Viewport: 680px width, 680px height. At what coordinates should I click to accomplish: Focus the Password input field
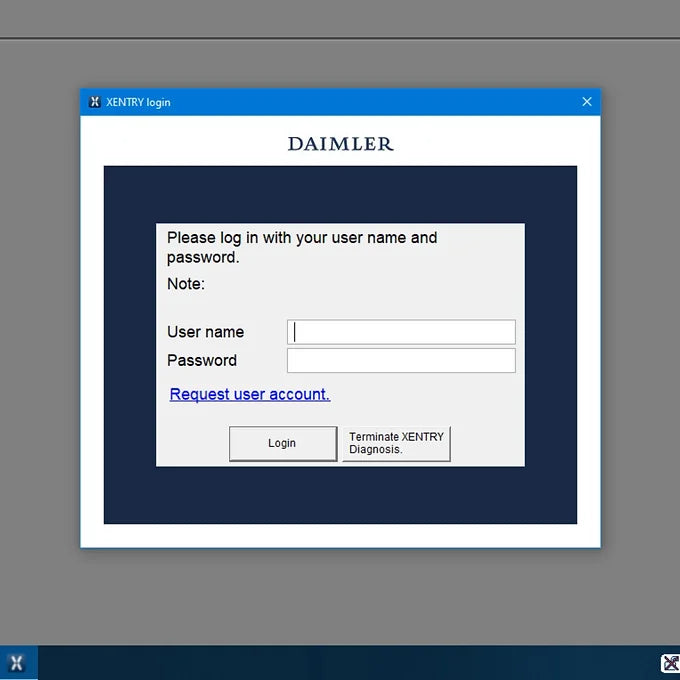401,360
